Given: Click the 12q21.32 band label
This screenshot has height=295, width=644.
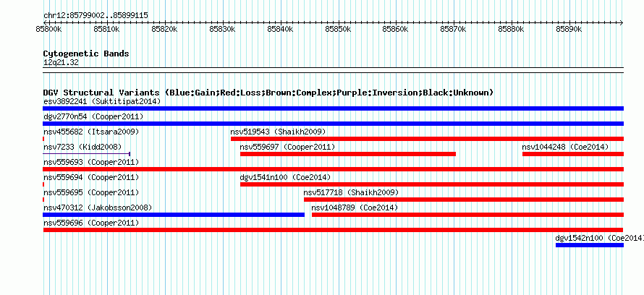Looking at the screenshot, I should pos(61,62).
